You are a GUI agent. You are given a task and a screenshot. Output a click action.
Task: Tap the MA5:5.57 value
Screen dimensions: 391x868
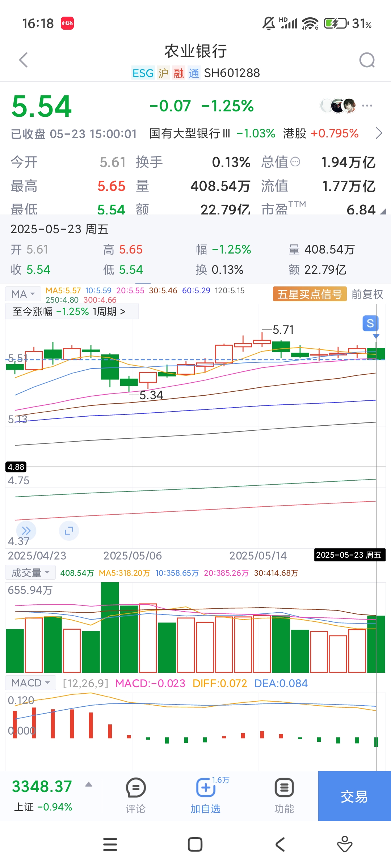[x=63, y=291]
